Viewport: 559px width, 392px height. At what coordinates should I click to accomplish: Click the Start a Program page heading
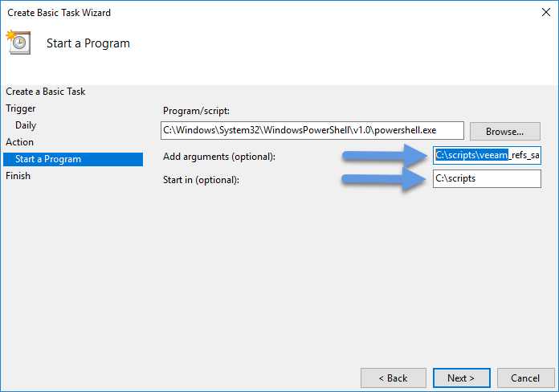tap(88, 43)
